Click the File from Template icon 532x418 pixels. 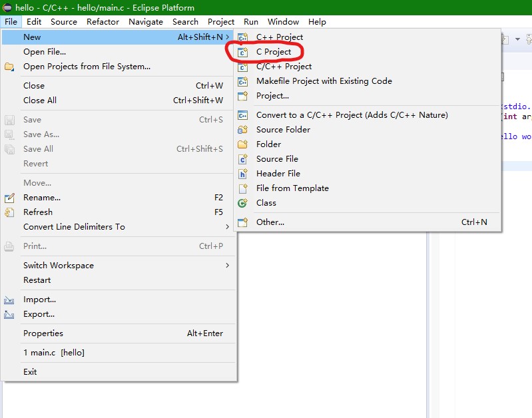tap(242, 188)
